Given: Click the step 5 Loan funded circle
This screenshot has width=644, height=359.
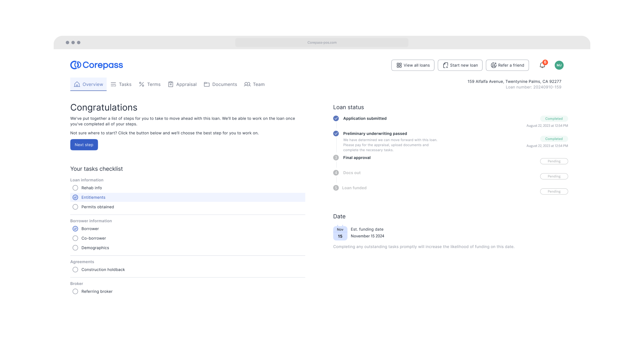Looking at the screenshot, I should coord(336,188).
